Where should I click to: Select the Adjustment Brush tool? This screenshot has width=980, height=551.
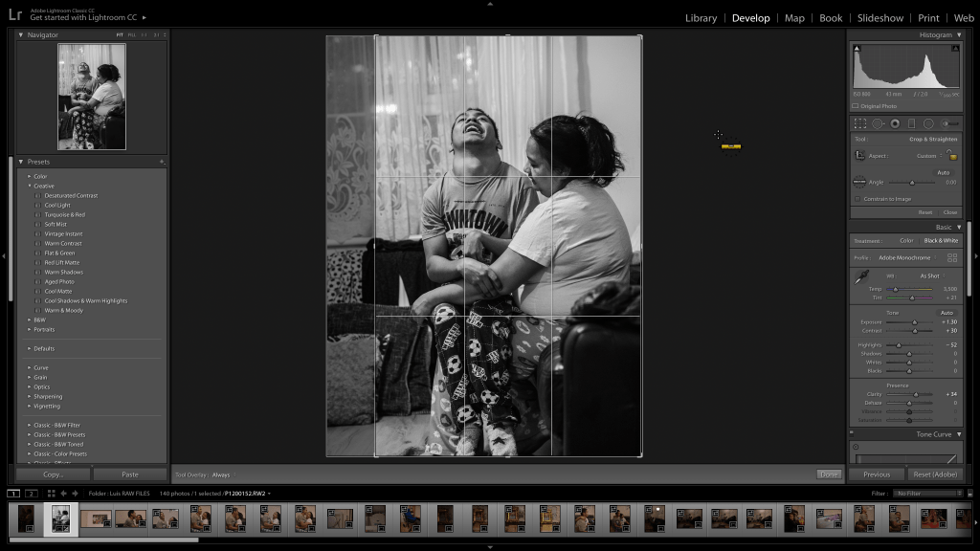pyautogui.click(x=949, y=123)
